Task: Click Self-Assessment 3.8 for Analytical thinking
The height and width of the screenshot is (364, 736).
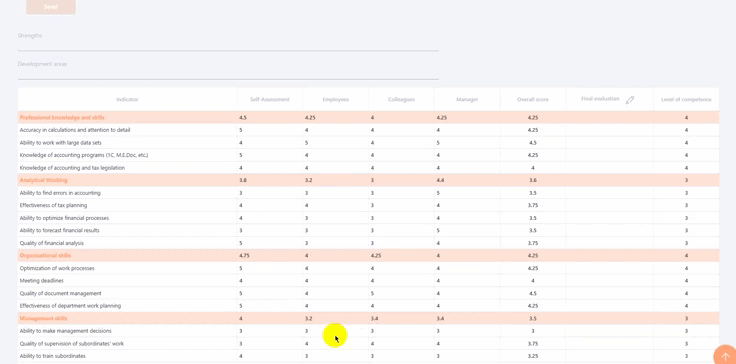Action: point(243,180)
